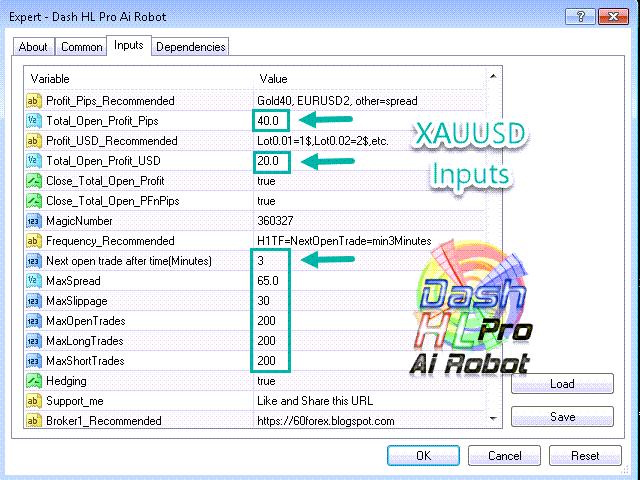Click the integer icon beside MaxSlippage
The image size is (640, 480).
click(x=34, y=301)
